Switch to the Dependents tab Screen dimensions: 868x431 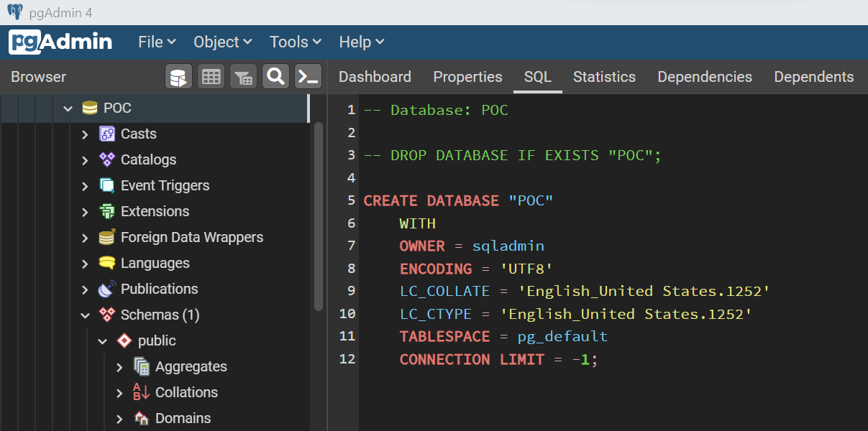(814, 77)
